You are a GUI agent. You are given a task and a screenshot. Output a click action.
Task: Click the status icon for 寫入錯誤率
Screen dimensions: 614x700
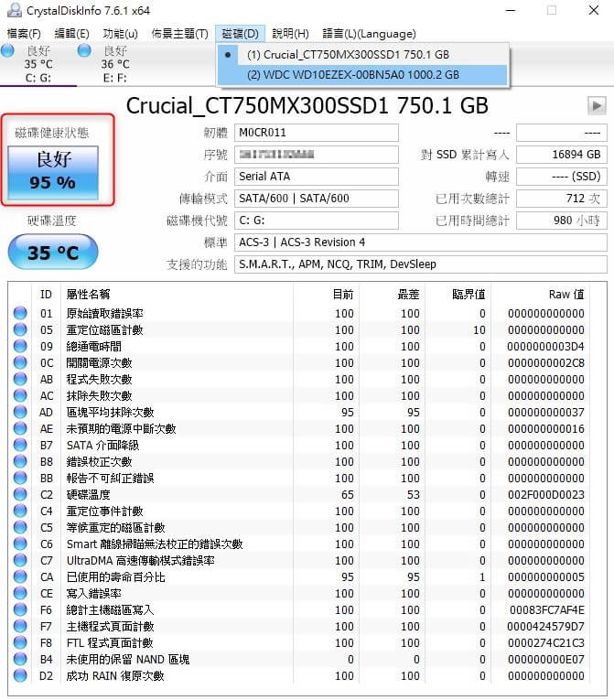point(20,593)
